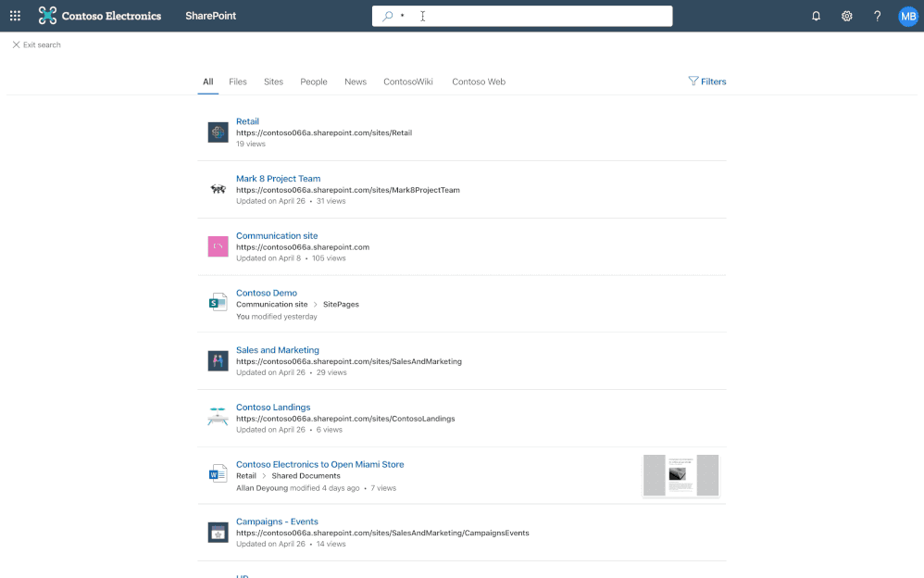Open the Miami Store document preview thumbnail
The width and height of the screenshot is (924, 578).
pyautogui.click(x=681, y=475)
